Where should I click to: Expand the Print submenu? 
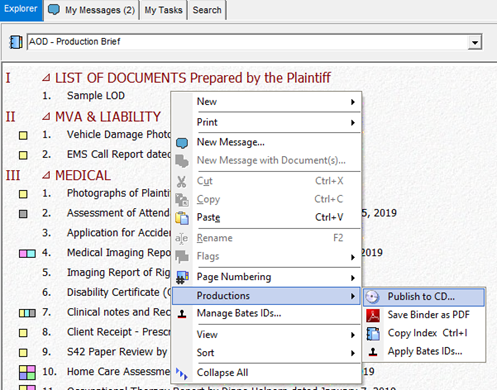tap(353, 123)
